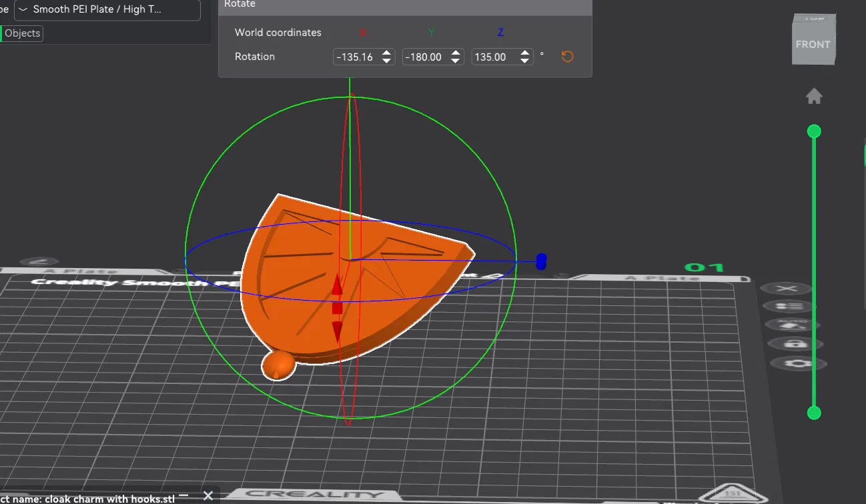Click the blue Z axis label
Screen dimensions: 866x504
click(x=501, y=33)
